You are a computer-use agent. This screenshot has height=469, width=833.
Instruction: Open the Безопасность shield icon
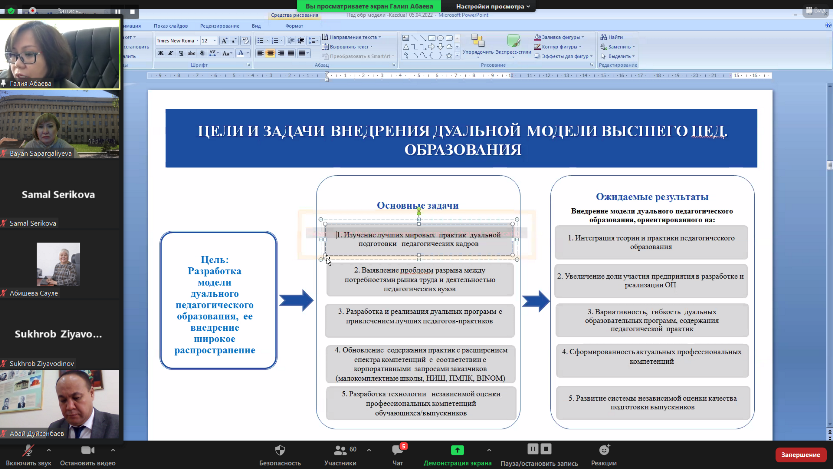280,451
